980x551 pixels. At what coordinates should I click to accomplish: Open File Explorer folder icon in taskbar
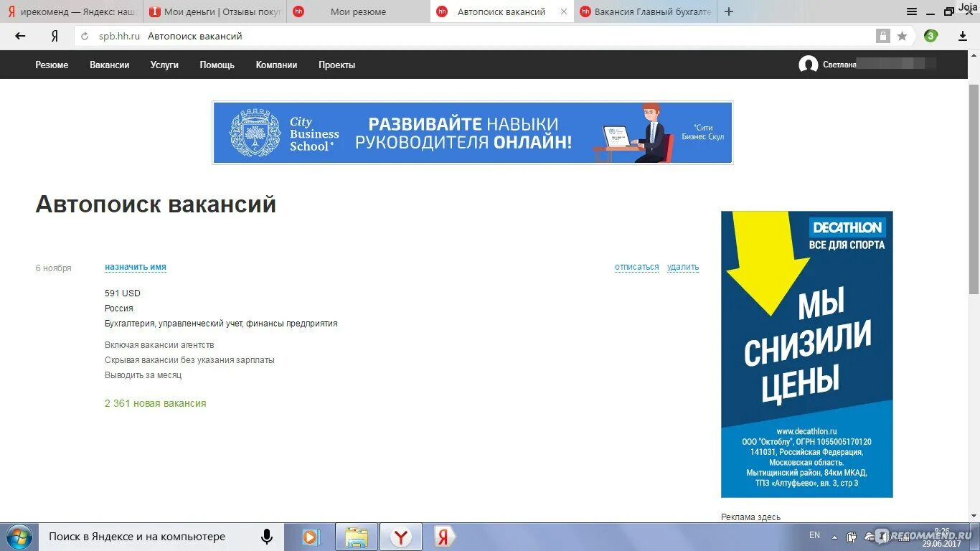(x=357, y=537)
